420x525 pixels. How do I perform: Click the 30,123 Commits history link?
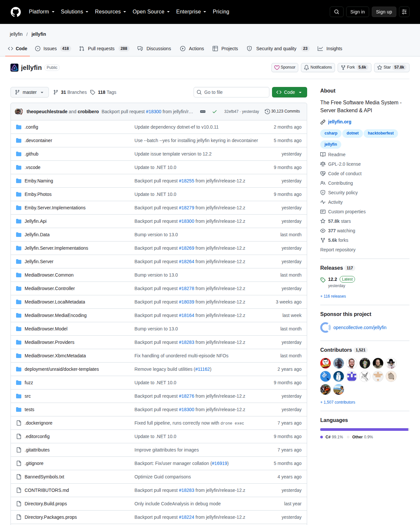coord(282,112)
